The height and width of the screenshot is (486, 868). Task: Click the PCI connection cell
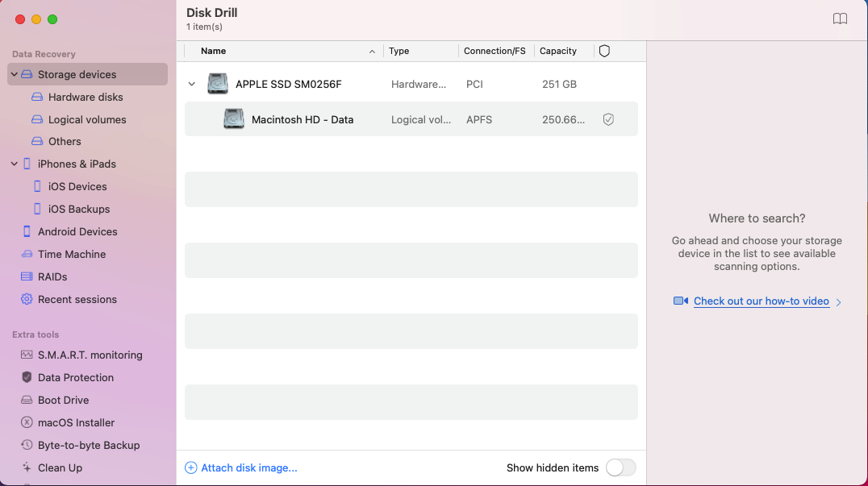click(474, 84)
